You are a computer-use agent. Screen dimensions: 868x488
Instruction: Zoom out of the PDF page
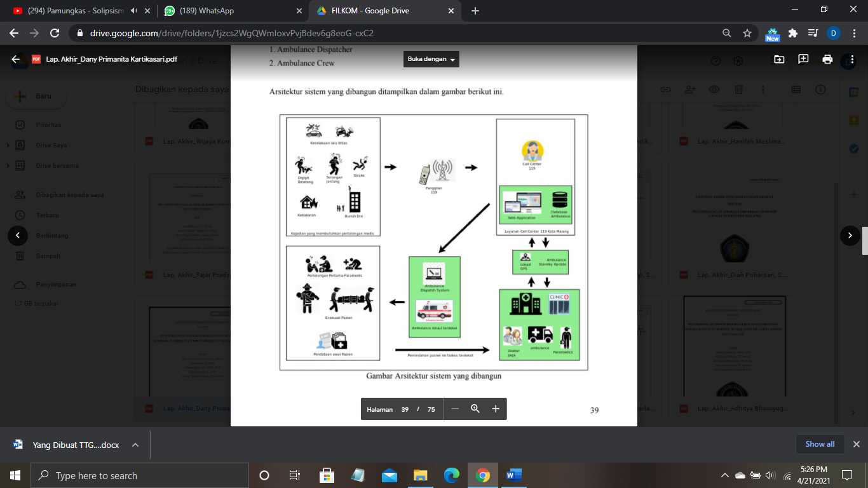tap(455, 409)
